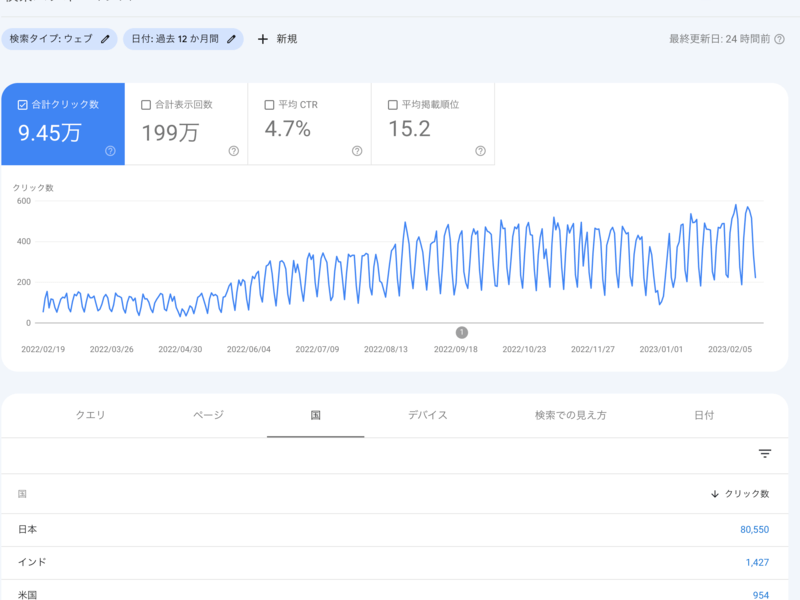This screenshot has width=800, height=600.
Task: Click the pencil icon on 日付 filter
Action: pos(232,39)
